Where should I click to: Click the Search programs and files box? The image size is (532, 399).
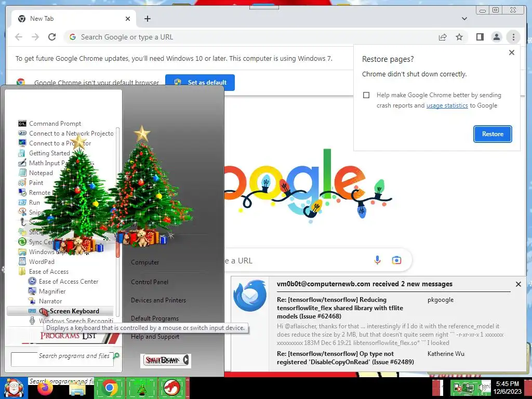coord(62,360)
